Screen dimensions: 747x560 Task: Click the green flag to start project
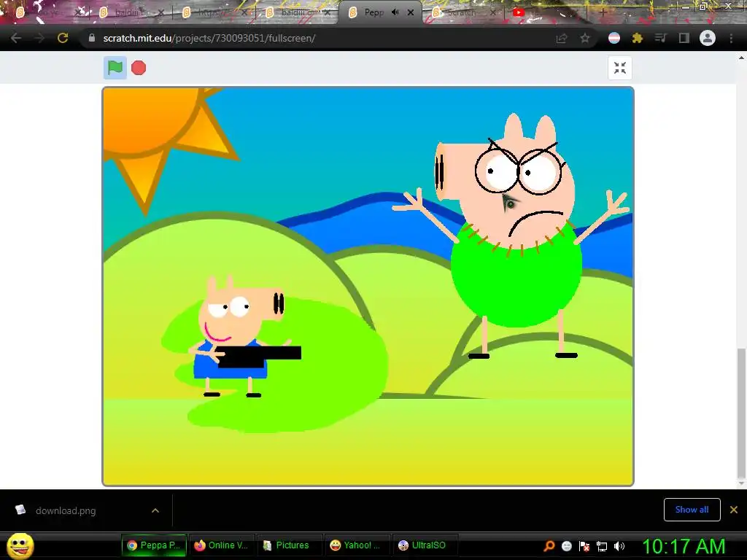coord(115,68)
